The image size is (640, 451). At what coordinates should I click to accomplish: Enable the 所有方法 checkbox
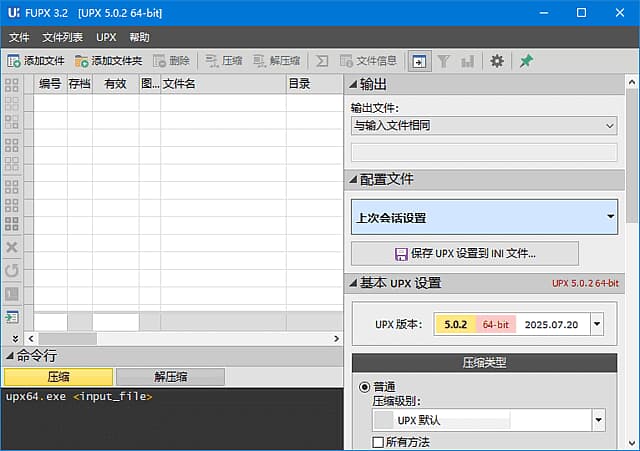point(378,442)
